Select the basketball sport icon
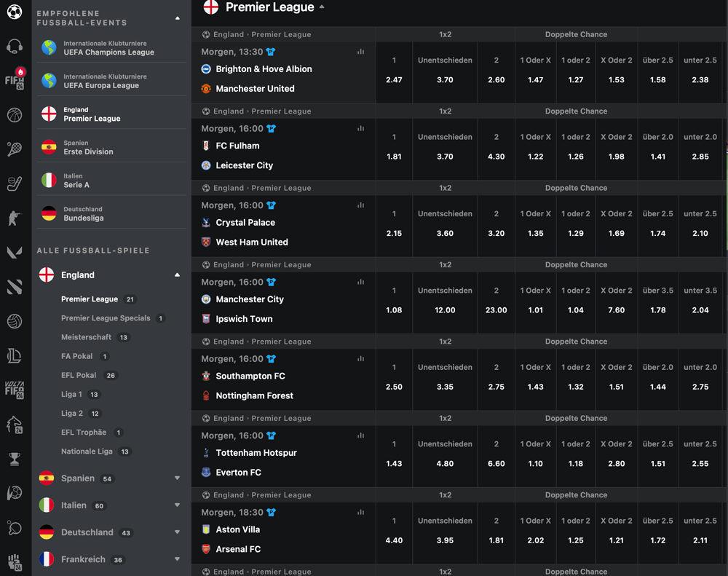The image size is (728, 576). tap(15, 114)
